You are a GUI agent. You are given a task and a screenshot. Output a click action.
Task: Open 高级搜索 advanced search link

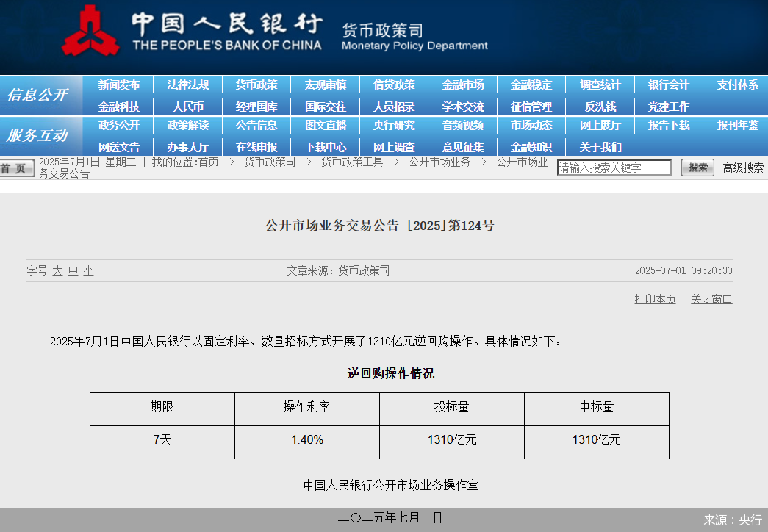[743, 168]
